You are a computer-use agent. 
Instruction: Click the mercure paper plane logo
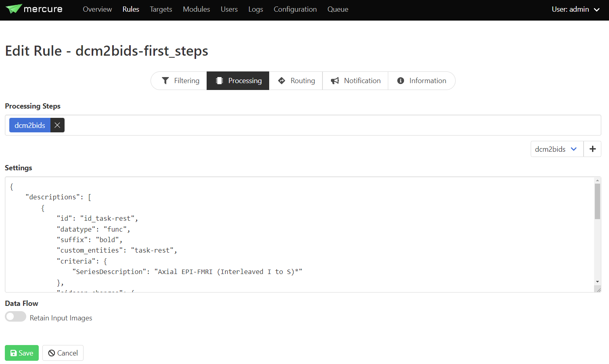pyautogui.click(x=14, y=9)
